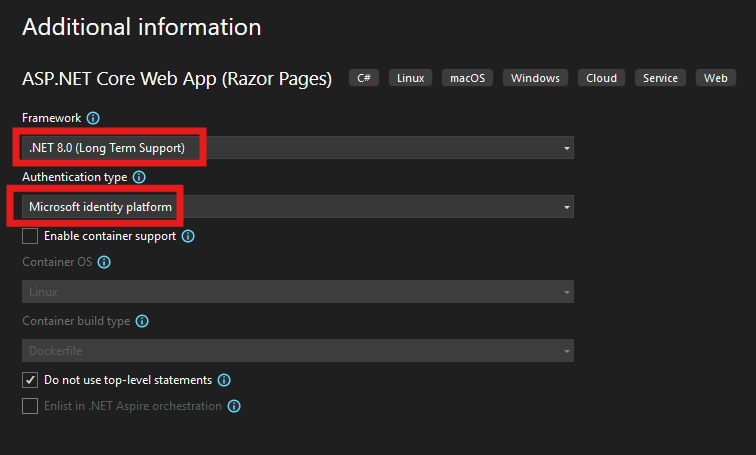The height and width of the screenshot is (455, 756).
Task: Toggle Enlist in .NET Aspire orchestration checkbox
Action: (x=30, y=406)
